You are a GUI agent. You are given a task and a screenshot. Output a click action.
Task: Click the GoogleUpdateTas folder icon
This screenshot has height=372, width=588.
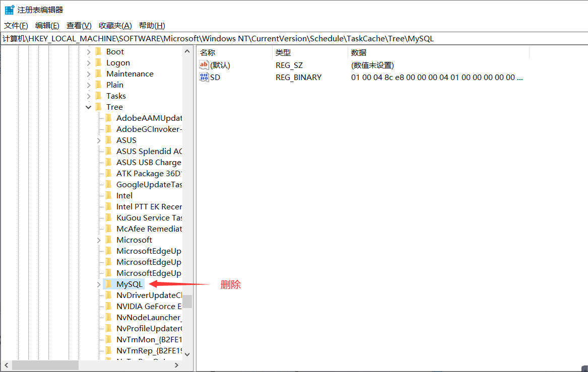coord(109,184)
